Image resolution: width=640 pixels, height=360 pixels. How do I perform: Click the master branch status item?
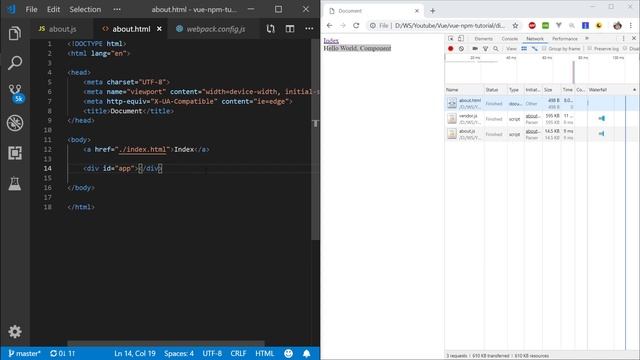(24, 353)
